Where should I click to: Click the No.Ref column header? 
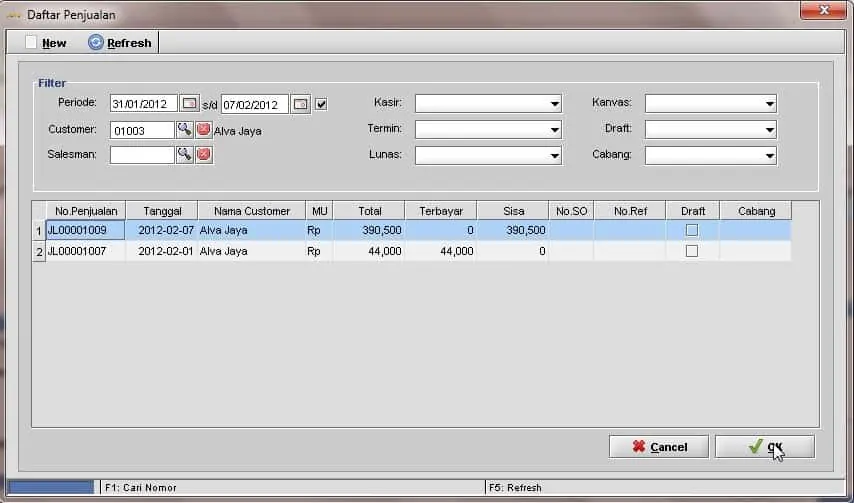click(x=630, y=211)
